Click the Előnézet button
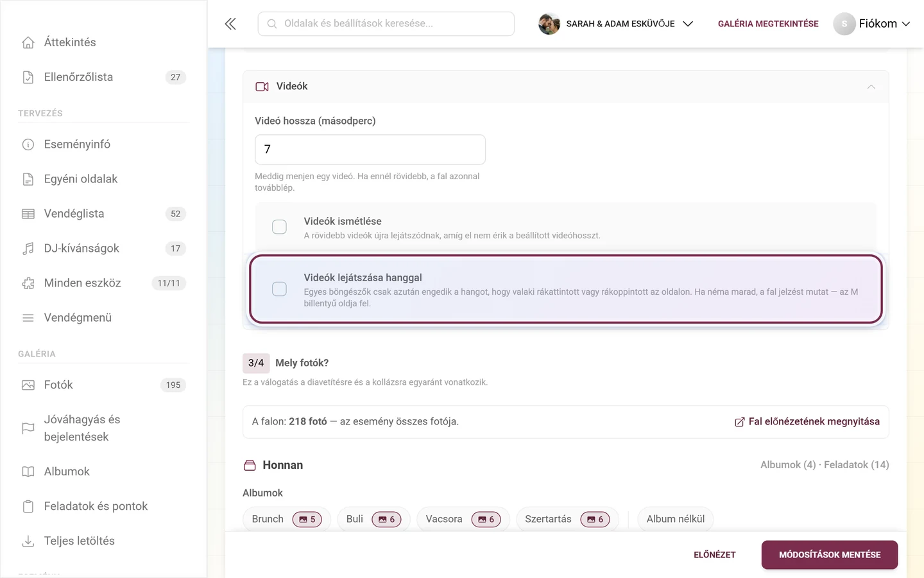This screenshot has width=924, height=578. pos(715,555)
